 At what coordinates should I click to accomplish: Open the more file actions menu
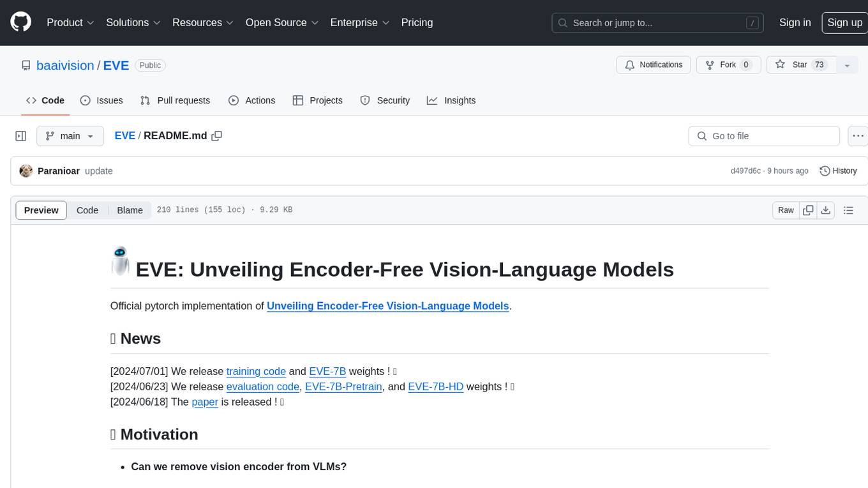[x=858, y=136]
